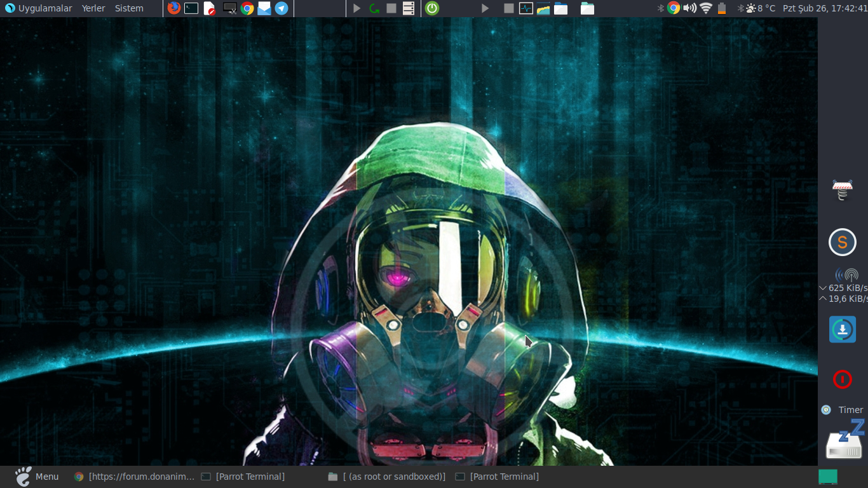Open the volume control speaker icon

(x=689, y=8)
